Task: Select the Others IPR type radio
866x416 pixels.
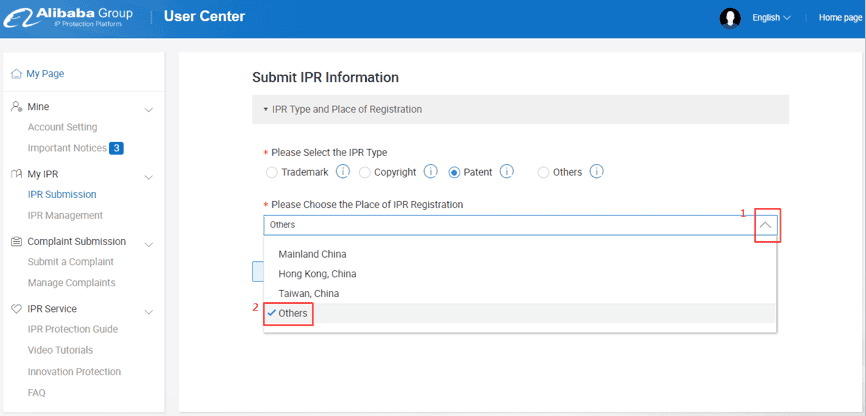Action: pyautogui.click(x=543, y=172)
